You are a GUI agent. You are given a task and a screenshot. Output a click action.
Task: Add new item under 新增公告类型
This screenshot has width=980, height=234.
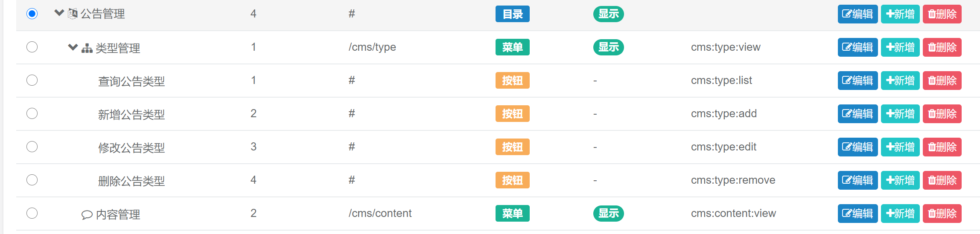tap(900, 114)
